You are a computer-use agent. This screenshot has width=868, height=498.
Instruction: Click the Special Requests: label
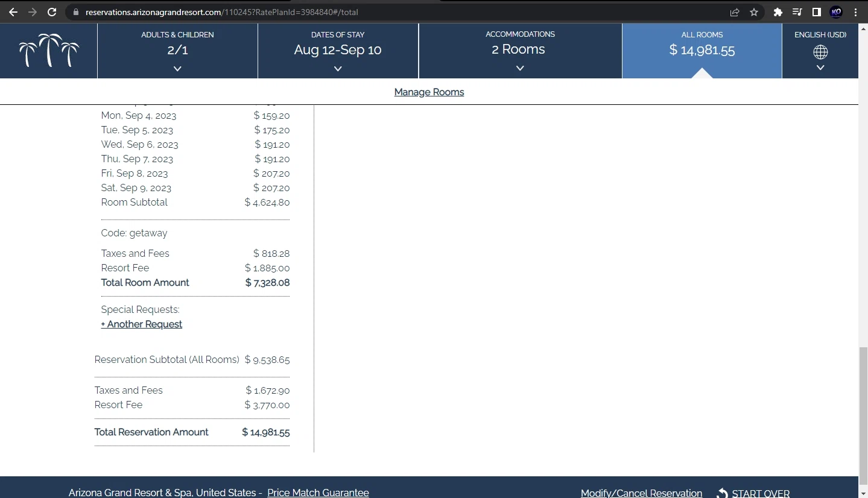click(140, 310)
